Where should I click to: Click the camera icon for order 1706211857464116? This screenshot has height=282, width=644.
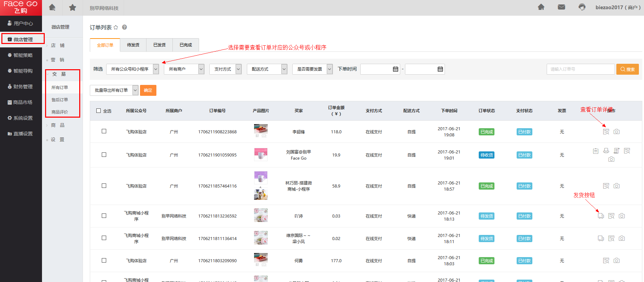616,186
